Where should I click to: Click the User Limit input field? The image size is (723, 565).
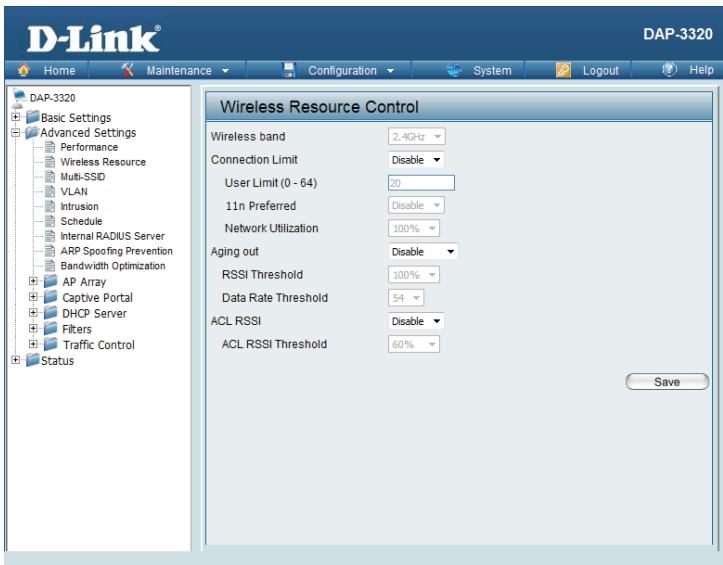(421, 183)
